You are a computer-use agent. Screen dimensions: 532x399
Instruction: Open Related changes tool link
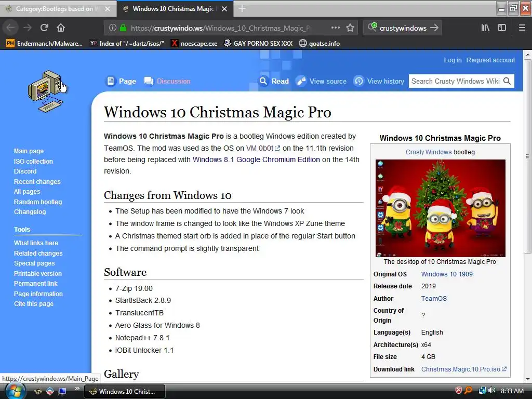pos(38,253)
